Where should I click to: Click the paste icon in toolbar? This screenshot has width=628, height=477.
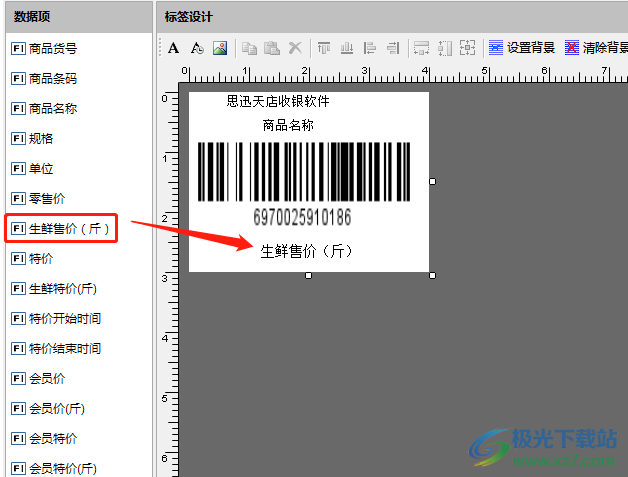point(272,48)
